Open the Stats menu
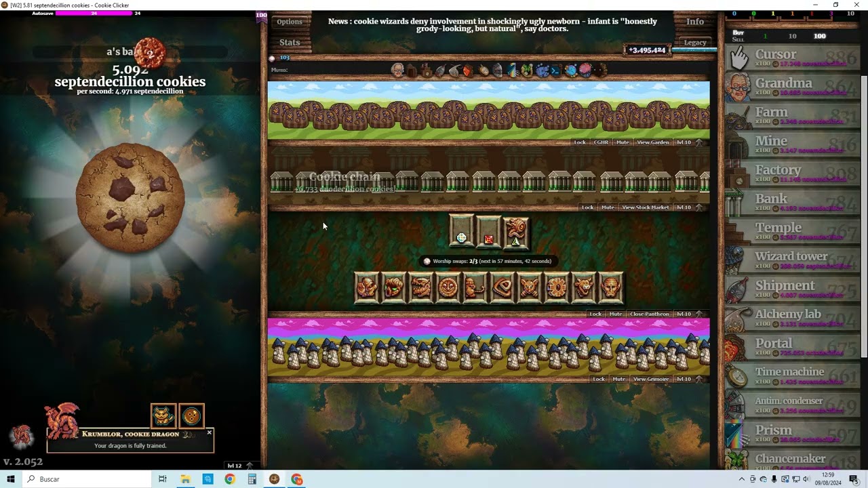The height and width of the screenshot is (488, 868). pos(290,42)
